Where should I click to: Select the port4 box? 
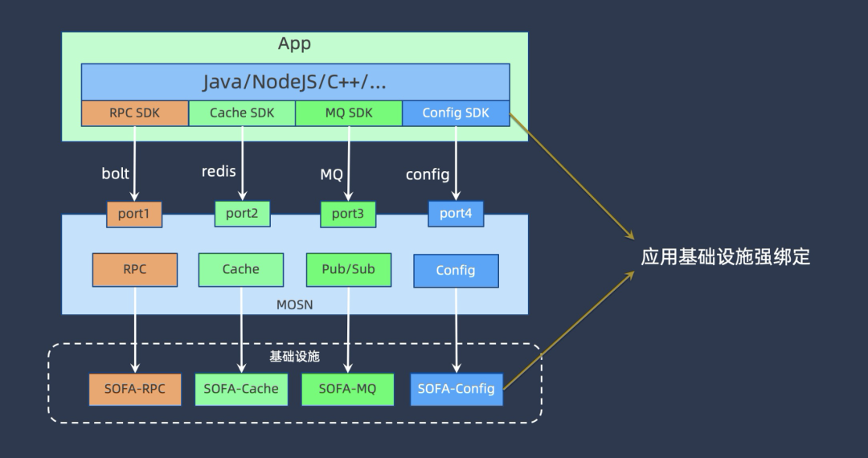(457, 214)
